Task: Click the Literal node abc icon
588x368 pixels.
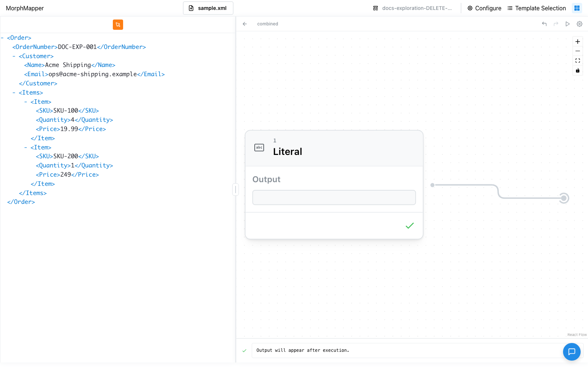Action: (x=259, y=148)
